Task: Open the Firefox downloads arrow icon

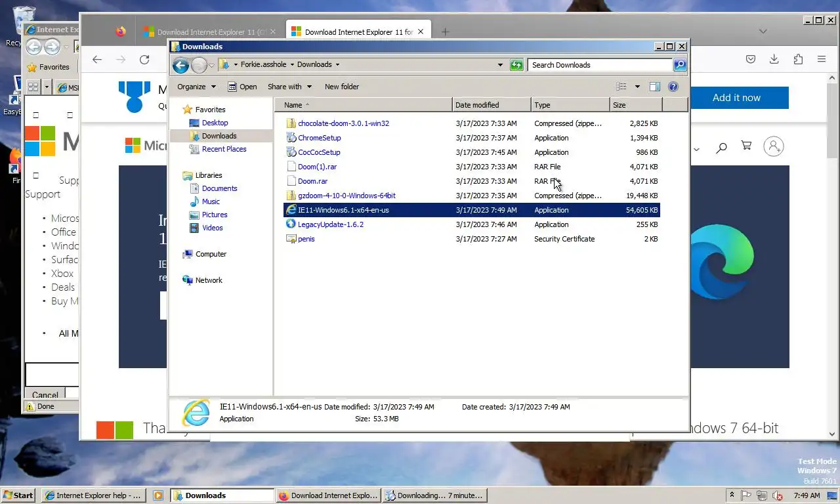Action: pyautogui.click(x=774, y=59)
